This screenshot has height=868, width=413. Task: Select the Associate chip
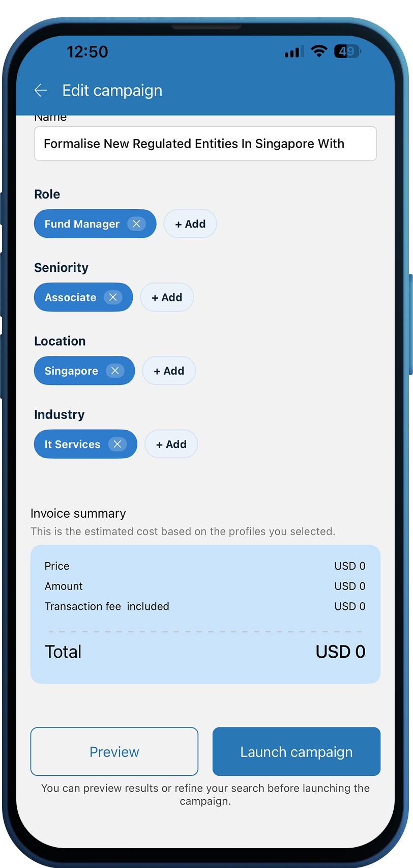[70, 297]
